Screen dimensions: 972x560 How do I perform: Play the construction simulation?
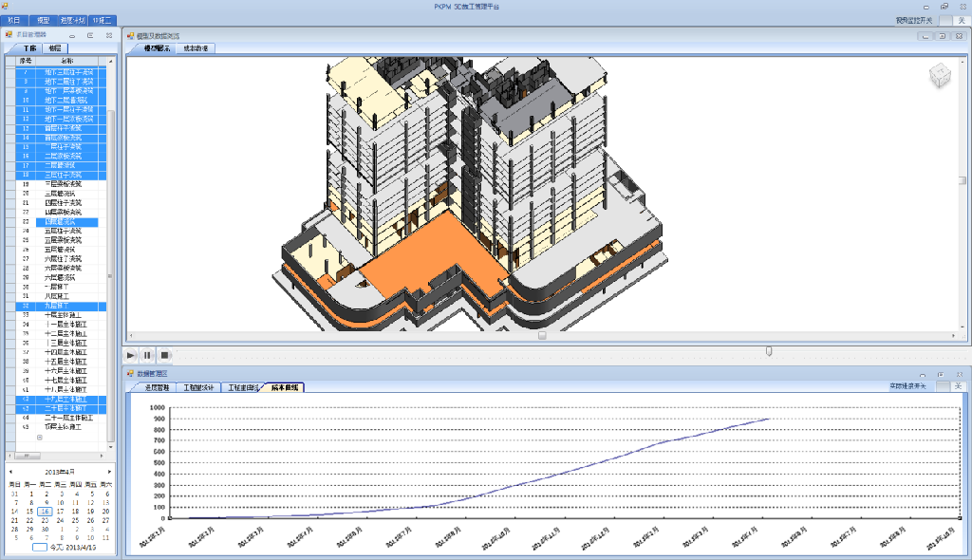pos(130,355)
